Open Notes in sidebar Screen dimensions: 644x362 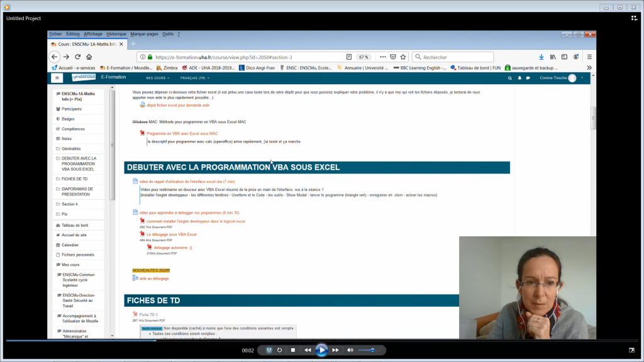[x=67, y=139]
